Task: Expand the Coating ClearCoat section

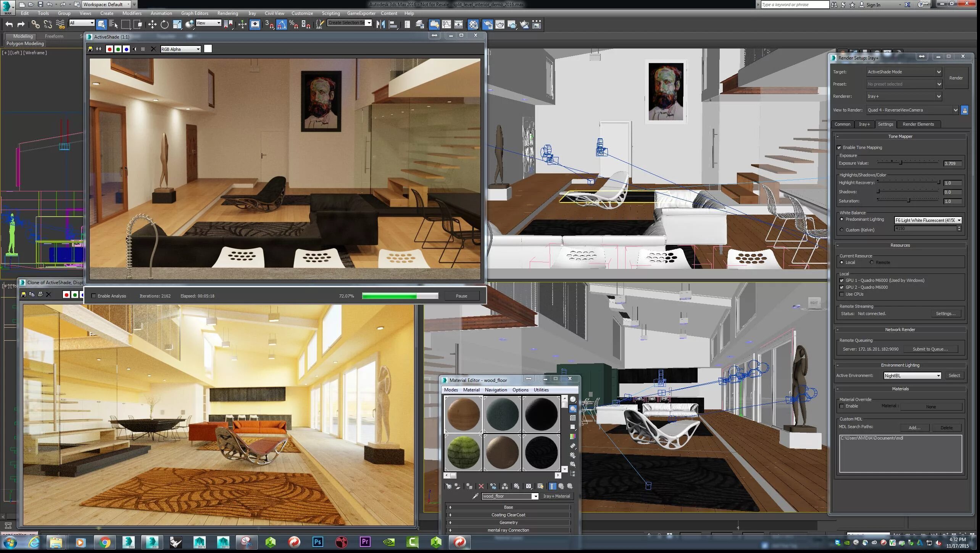Action: point(450,514)
